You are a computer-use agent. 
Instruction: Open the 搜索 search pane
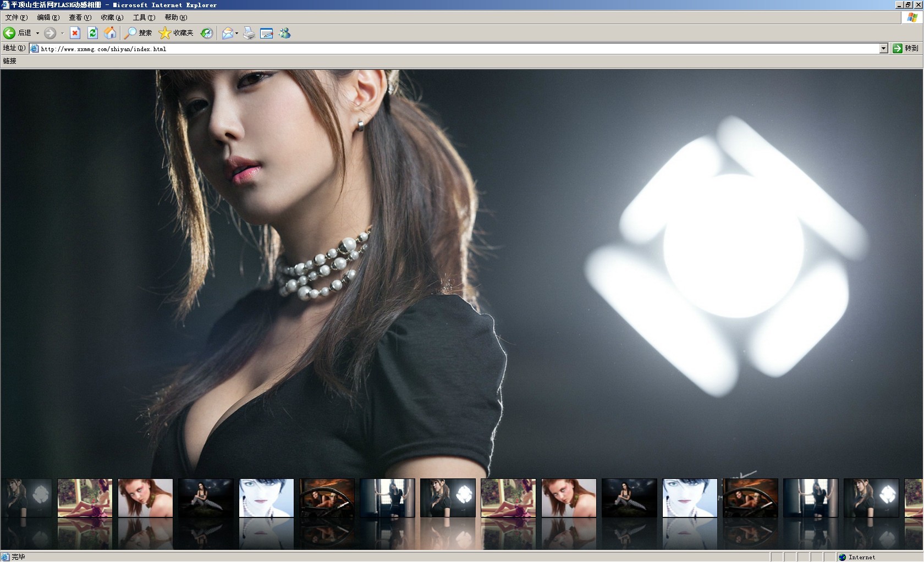pyautogui.click(x=138, y=33)
